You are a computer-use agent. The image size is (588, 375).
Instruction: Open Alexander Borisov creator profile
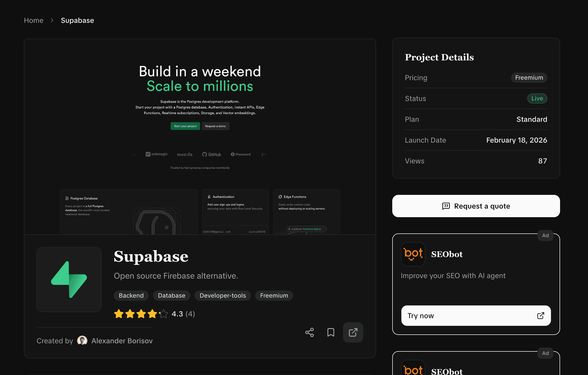122,341
